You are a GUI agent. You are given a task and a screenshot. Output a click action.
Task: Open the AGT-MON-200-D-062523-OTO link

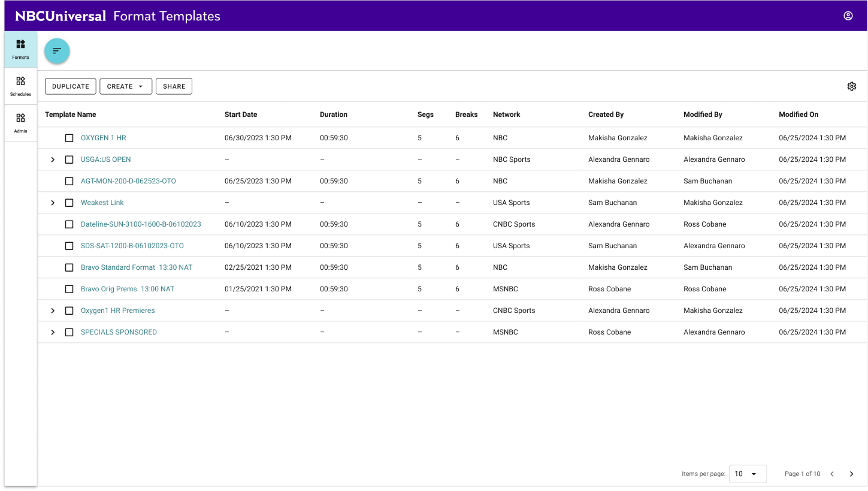pyautogui.click(x=128, y=181)
